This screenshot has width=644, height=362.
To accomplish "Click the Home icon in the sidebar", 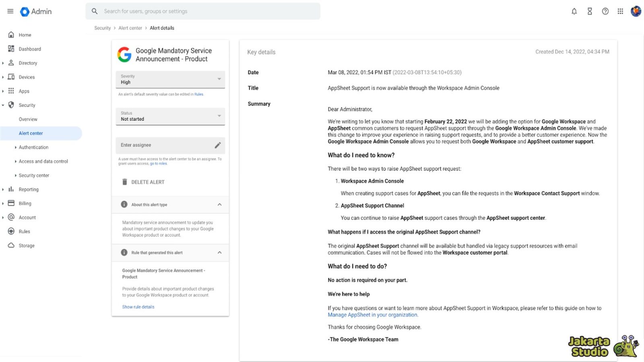I will coord(11,35).
